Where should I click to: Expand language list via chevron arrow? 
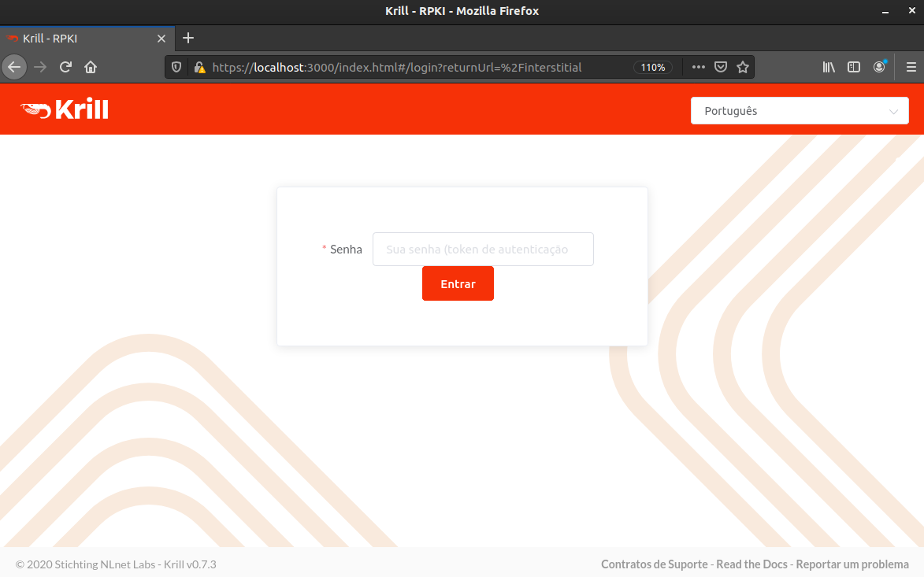(893, 111)
